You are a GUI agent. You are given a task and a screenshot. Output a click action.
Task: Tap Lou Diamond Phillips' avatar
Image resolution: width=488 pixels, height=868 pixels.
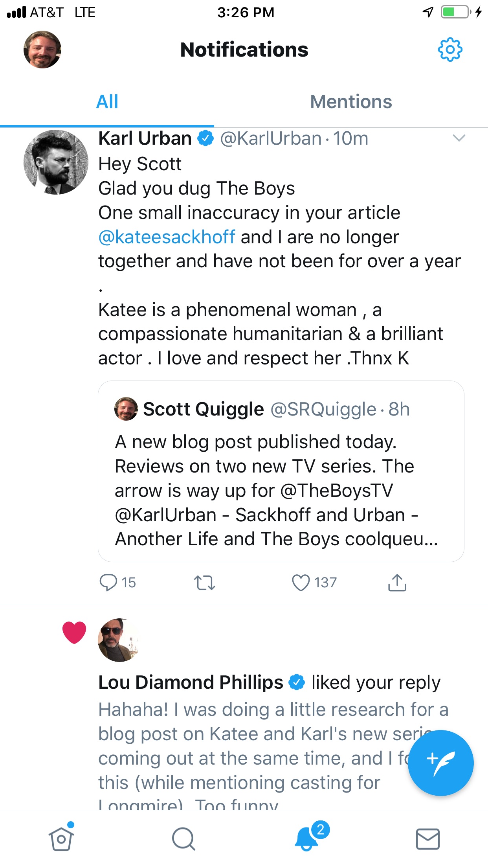pos(118,640)
